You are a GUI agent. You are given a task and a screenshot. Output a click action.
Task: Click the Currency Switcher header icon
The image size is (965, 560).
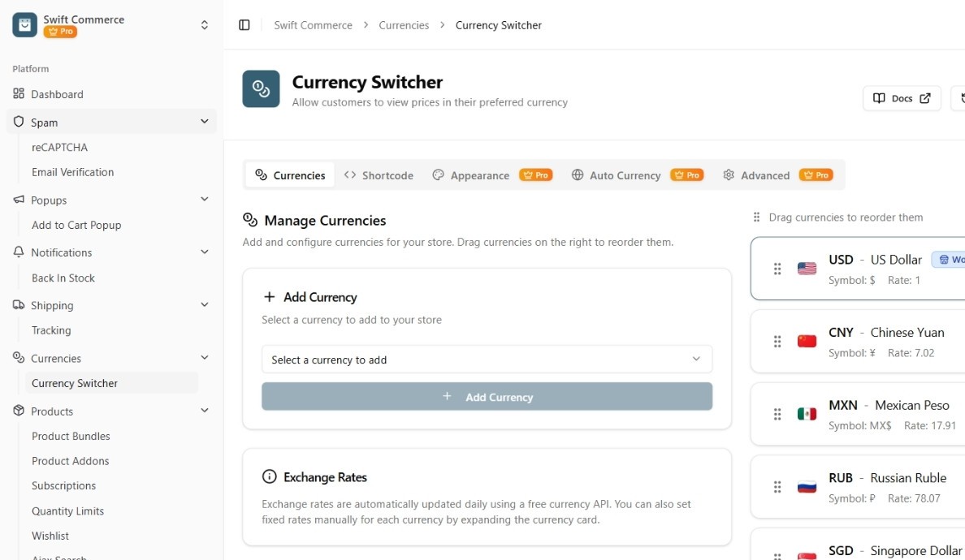pyautogui.click(x=261, y=88)
